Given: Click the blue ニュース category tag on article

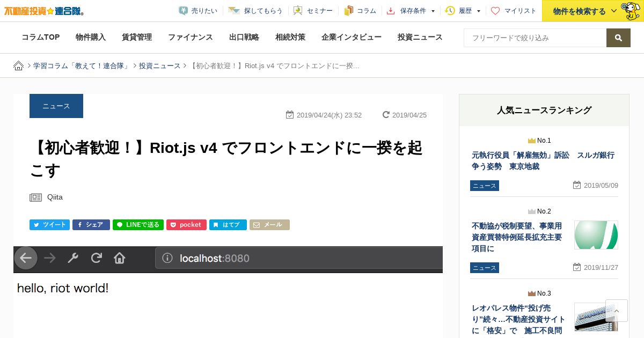Looking at the screenshot, I should pos(56,106).
